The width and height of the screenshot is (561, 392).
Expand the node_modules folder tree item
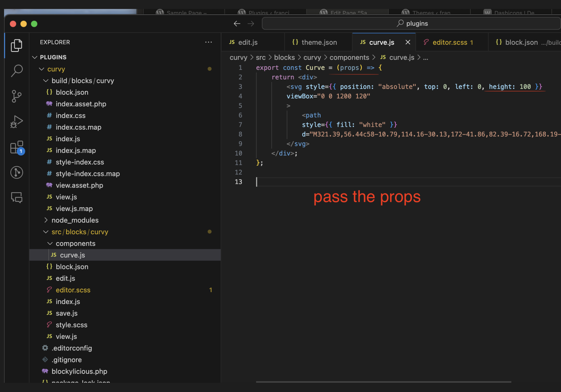[x=46, y=220]
